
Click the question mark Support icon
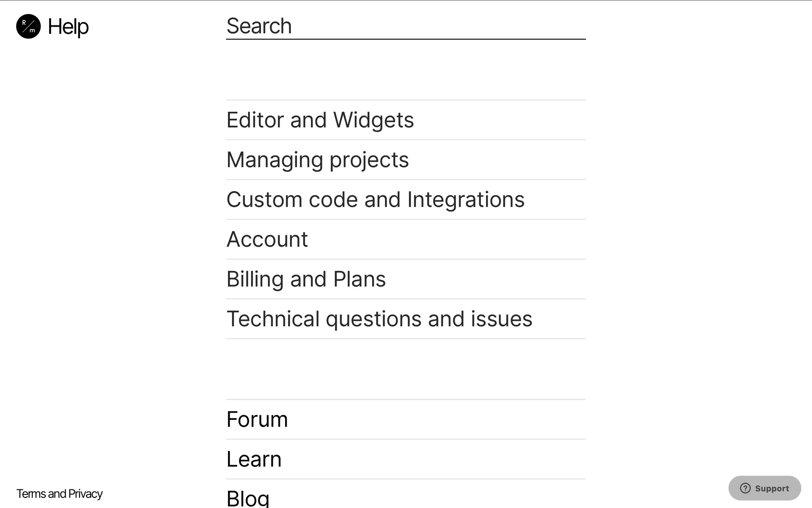(745, 488)
